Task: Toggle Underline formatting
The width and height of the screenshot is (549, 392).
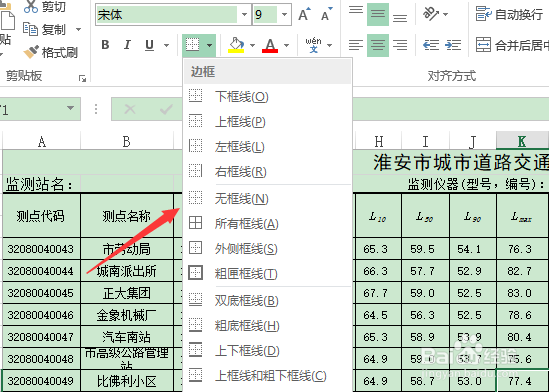Action: tap(150, 45)
